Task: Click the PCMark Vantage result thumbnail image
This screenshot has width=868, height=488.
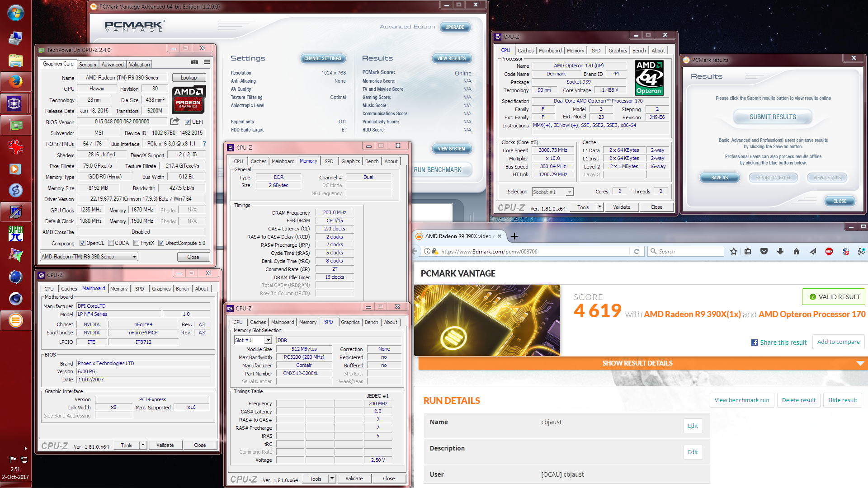Action: pos(487,320)
